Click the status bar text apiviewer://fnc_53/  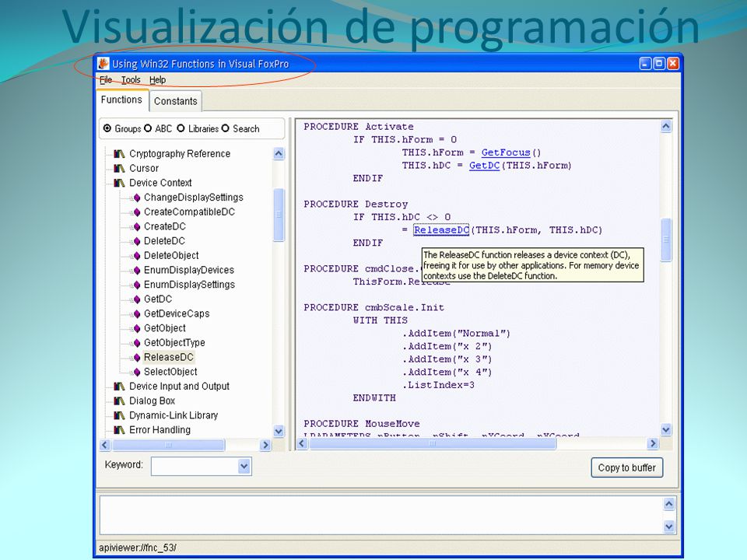click(x=137, y=548)
